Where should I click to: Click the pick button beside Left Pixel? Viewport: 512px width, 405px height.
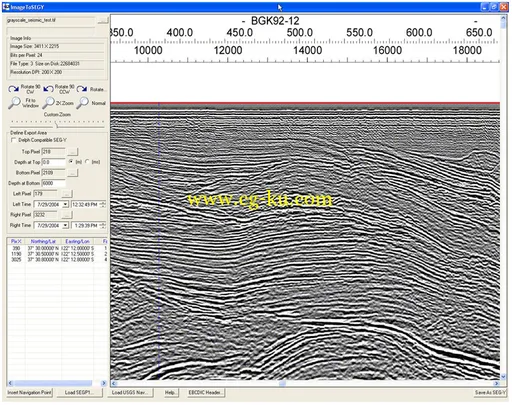[67, 194]
